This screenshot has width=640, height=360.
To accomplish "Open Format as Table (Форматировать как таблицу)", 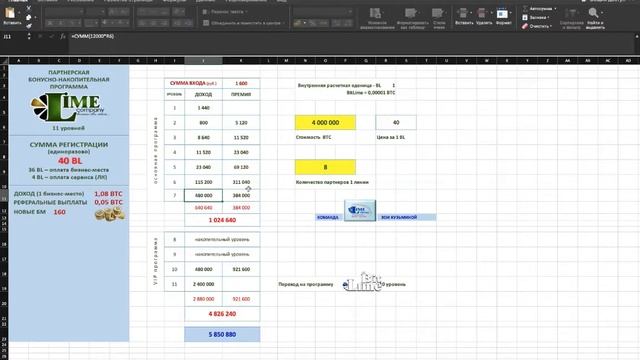I will click(412, 18).
